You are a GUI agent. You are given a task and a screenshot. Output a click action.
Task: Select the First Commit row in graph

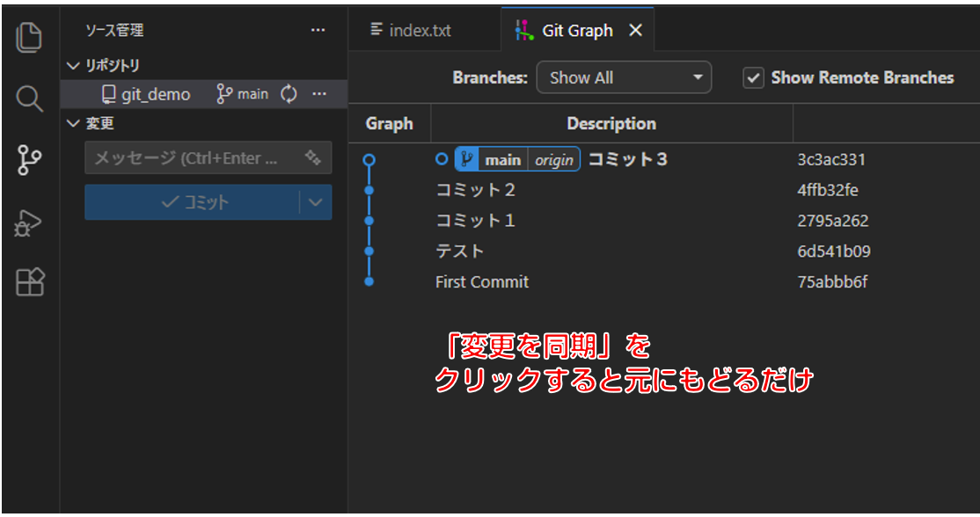coord(482,282)
